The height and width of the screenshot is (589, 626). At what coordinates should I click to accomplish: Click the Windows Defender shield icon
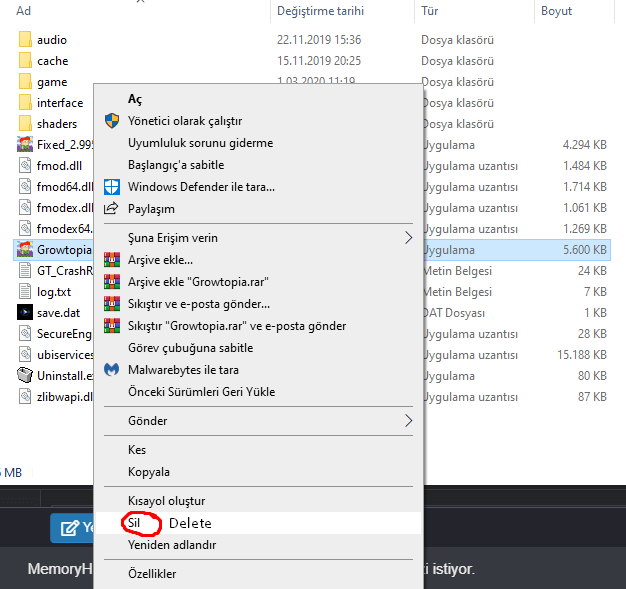(112, 186)
